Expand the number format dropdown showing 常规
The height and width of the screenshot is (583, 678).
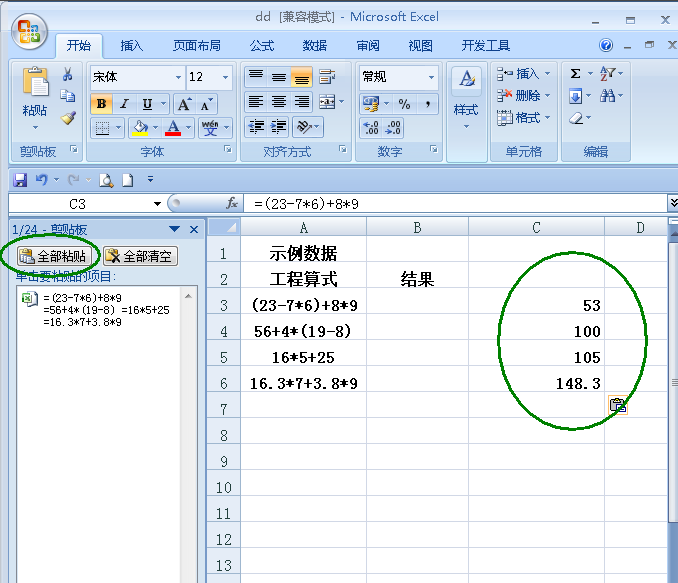click(x=432, y=77)
